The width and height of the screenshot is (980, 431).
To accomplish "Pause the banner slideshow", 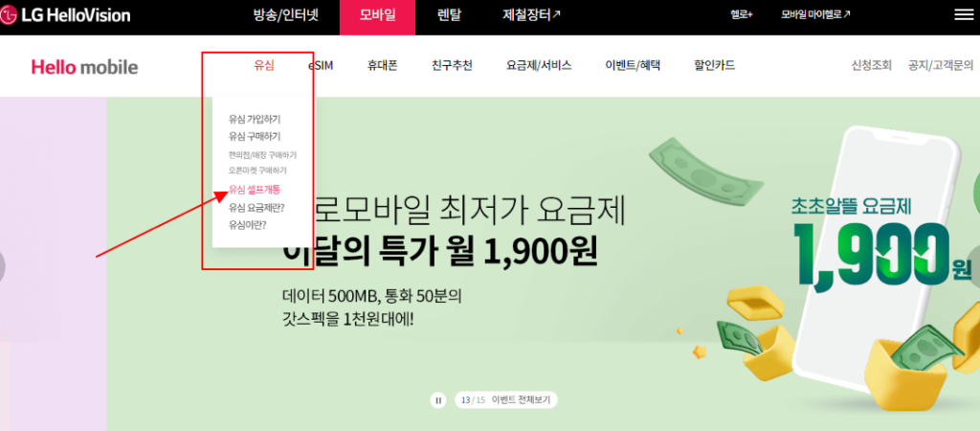I will [x=438, y=400].
